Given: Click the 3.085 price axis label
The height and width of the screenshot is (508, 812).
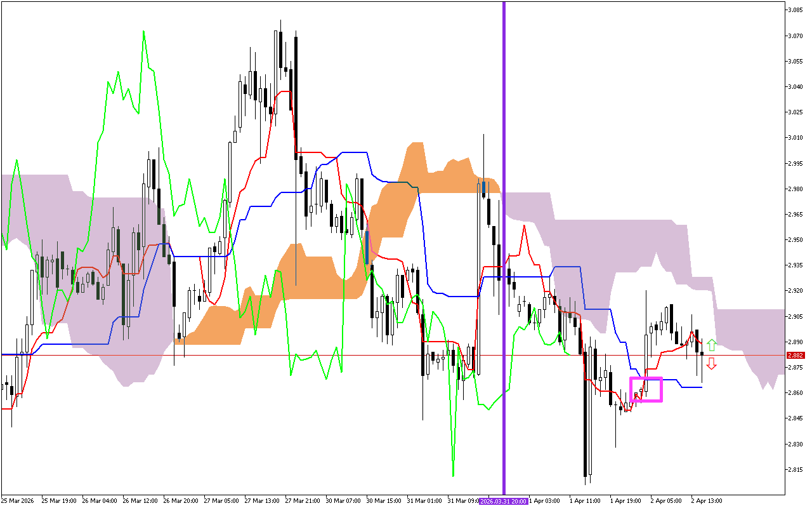Looking at the screenshot, I should point(795,10).
